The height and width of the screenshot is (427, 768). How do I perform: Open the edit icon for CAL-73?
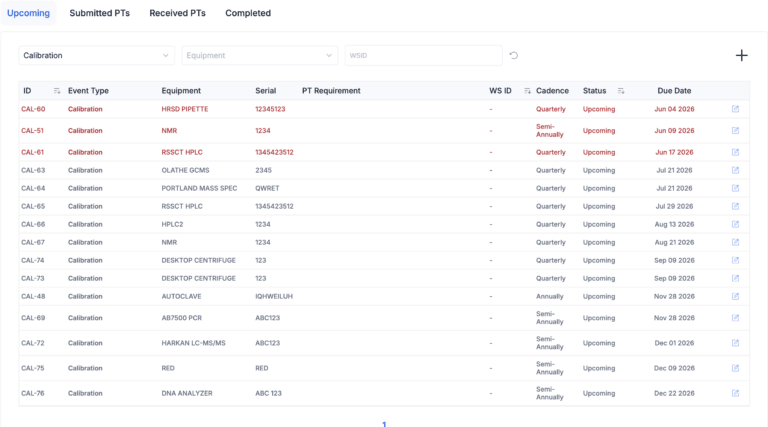click(735, 278)
